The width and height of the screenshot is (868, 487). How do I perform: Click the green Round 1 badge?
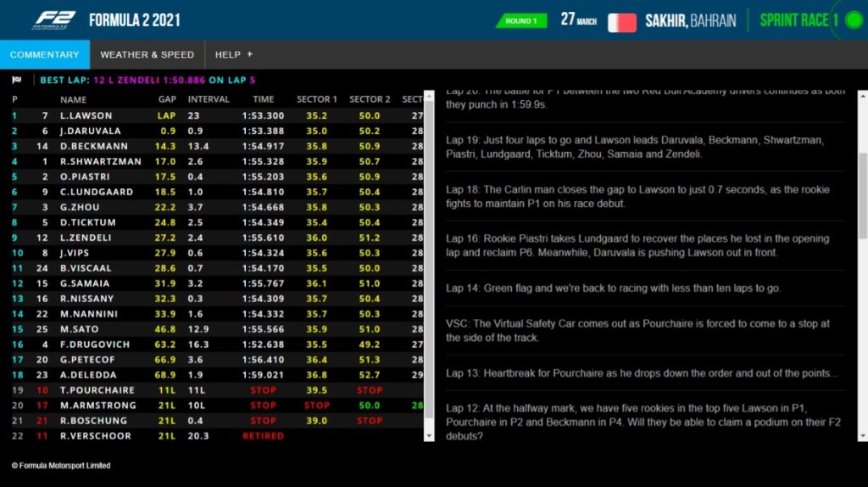[x=521, y=21]
